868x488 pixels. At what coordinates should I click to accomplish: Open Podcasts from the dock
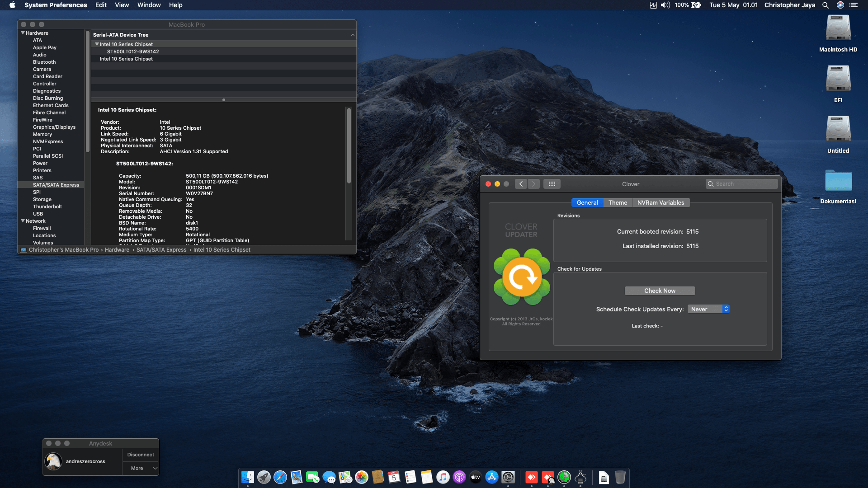tap(459, 477)
